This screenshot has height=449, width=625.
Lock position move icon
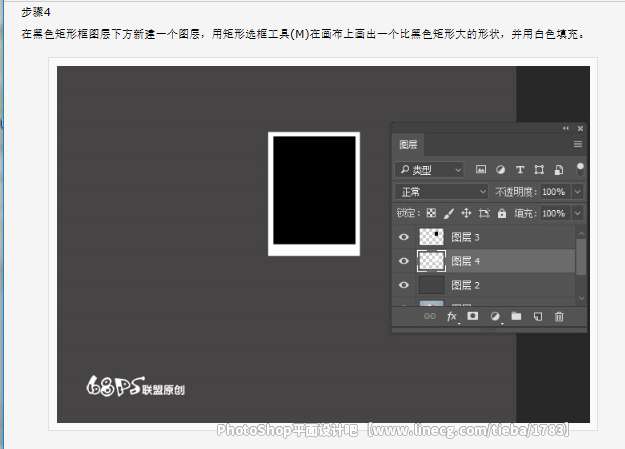(466, 213)
